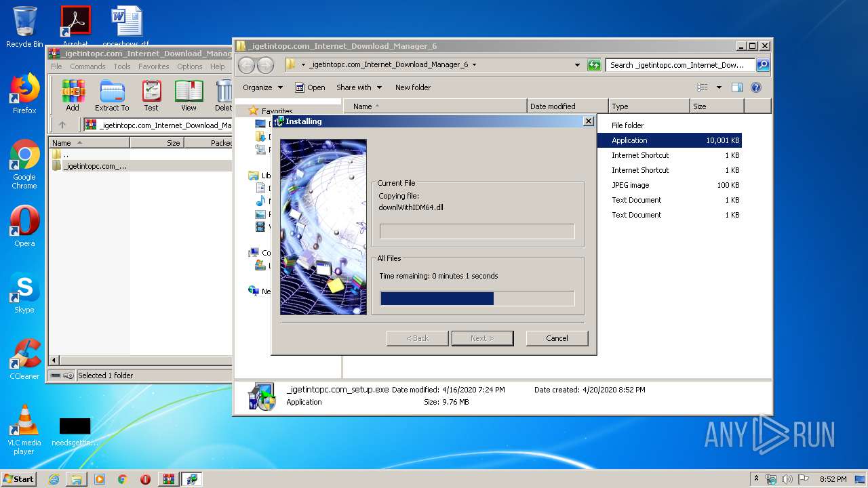This screenshot has height=488, width=868.
Task: Click the Current File progress bar
Action: pyautogui.click(x=477, y=232)
